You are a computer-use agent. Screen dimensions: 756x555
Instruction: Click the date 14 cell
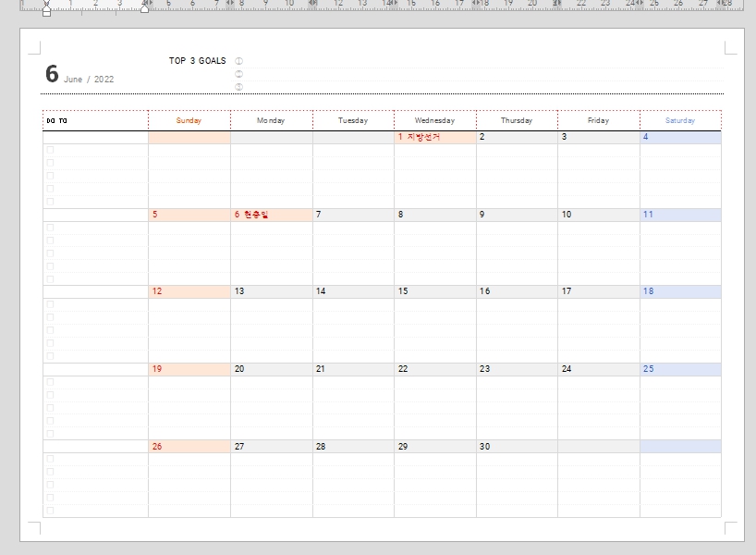click(353, 291)
